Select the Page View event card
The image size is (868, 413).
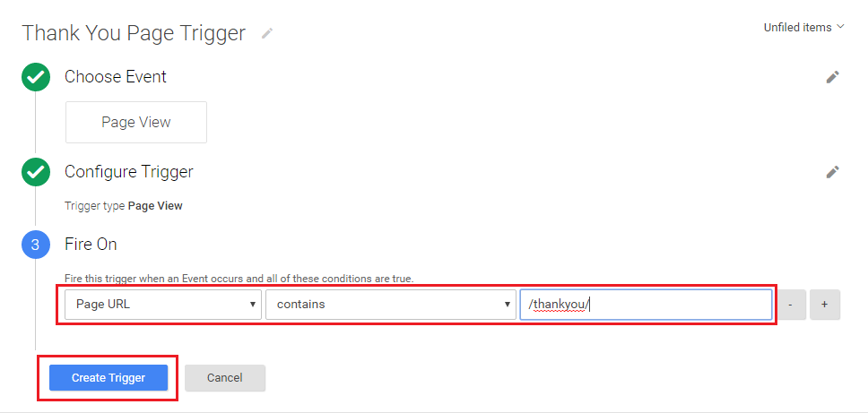pos(136,123)
